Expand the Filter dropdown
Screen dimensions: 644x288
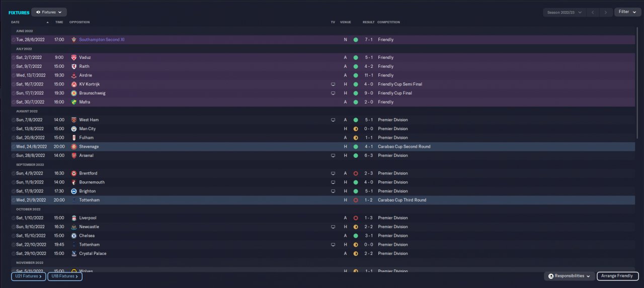coord(627,12)
